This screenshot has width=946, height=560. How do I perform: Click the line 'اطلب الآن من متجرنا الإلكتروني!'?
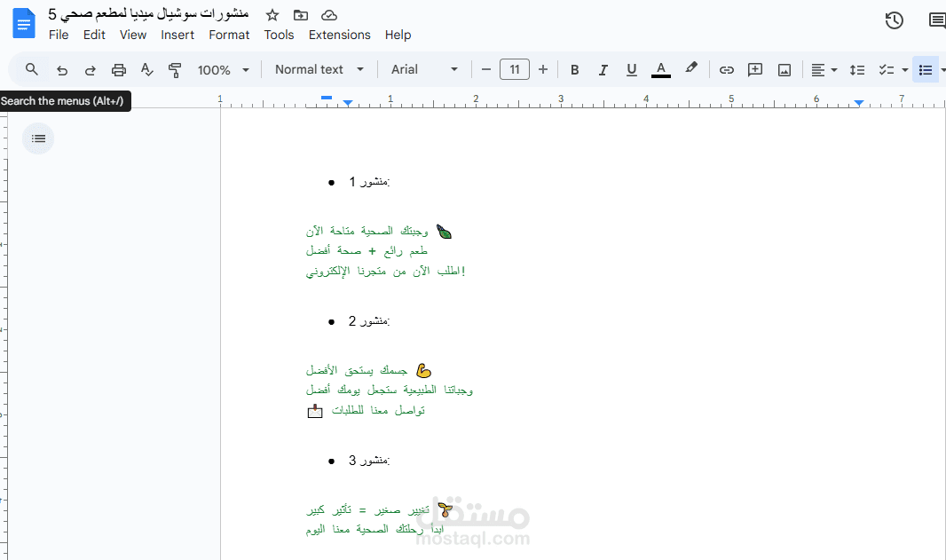coord(385,272)
